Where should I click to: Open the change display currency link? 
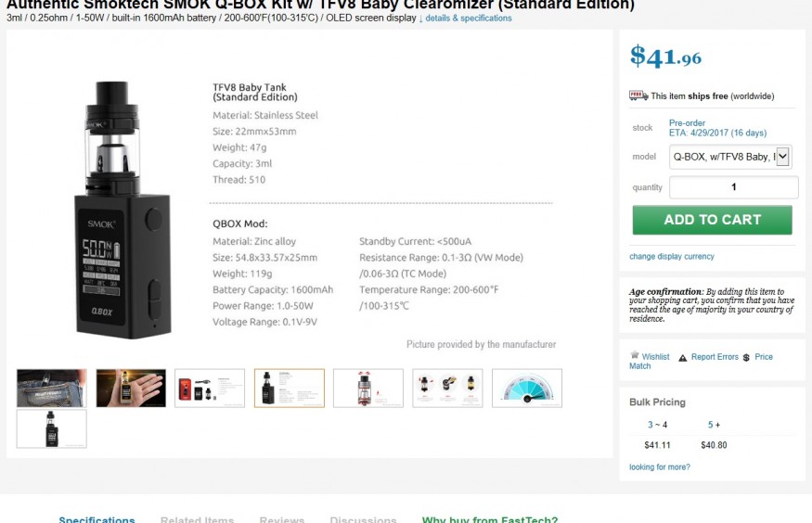pyautogui.click(x=672, y=257)
